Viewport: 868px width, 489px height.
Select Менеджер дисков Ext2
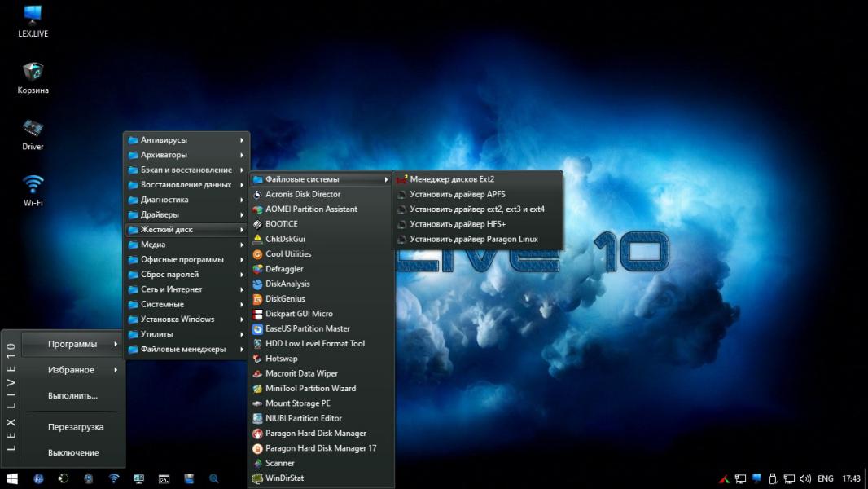(x=452, y=179)
